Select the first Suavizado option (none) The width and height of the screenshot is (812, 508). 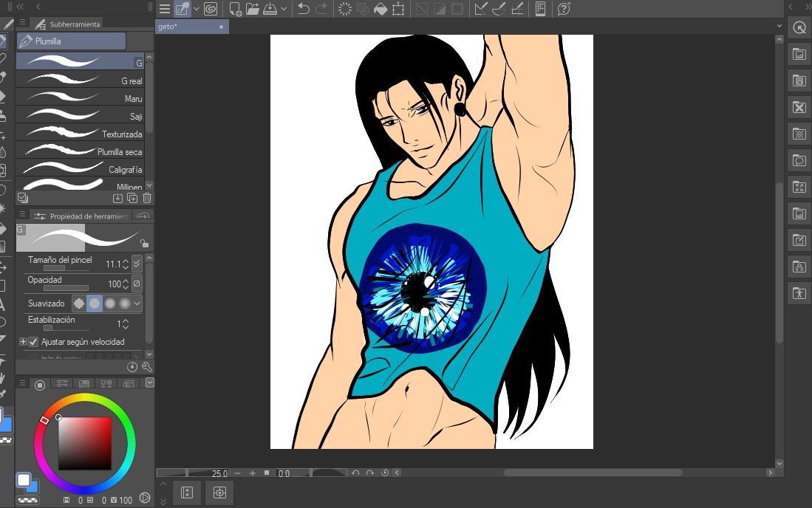(79, 303)
